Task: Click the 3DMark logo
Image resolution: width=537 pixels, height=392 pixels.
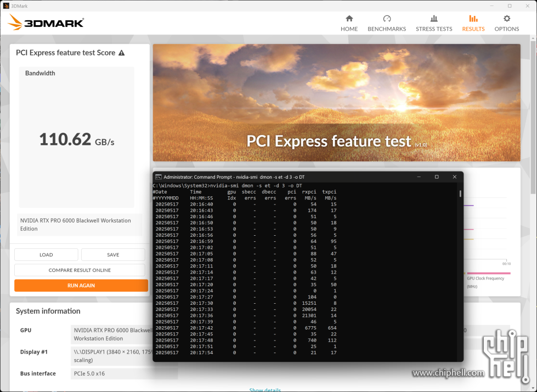Action: [46, 22]
